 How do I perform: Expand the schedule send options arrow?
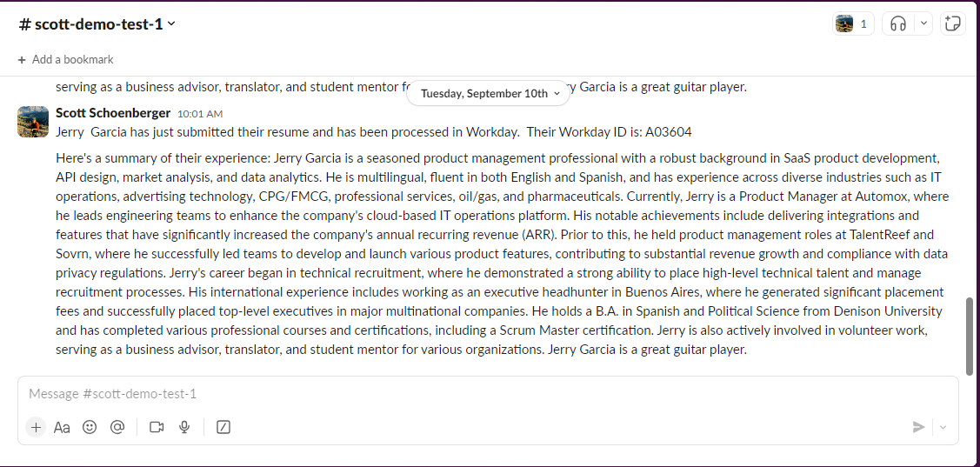[943, 427]
